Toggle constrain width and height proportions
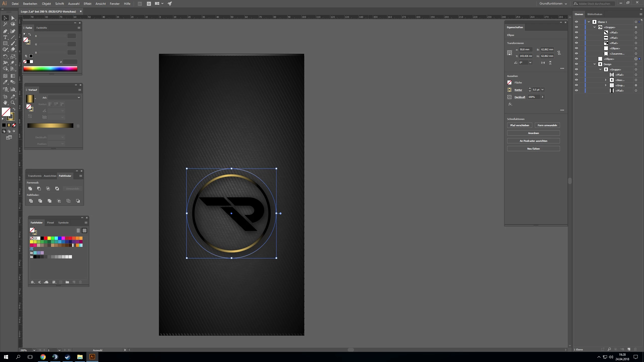 pos(559,53)
